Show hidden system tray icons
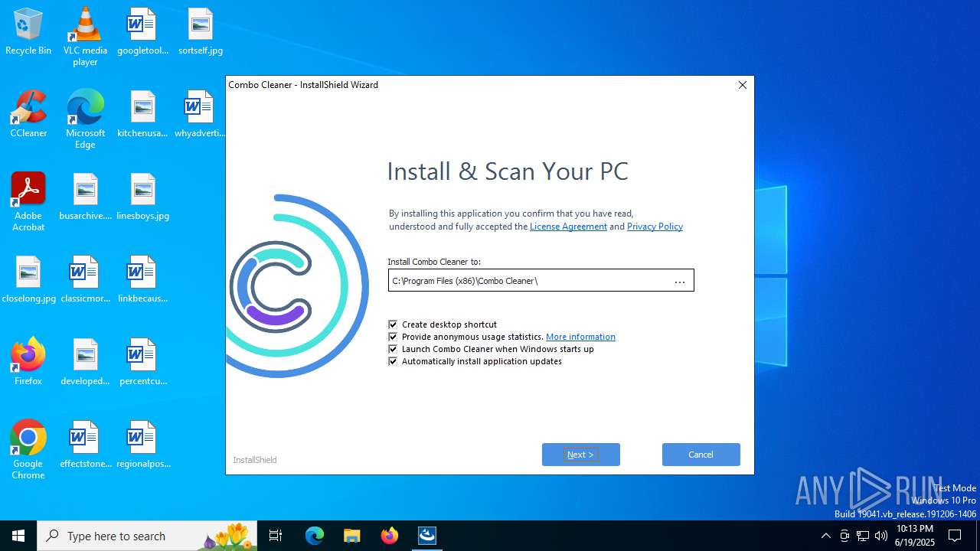The width and height of the screenshot is (980, 551). [x=825, y=536]
